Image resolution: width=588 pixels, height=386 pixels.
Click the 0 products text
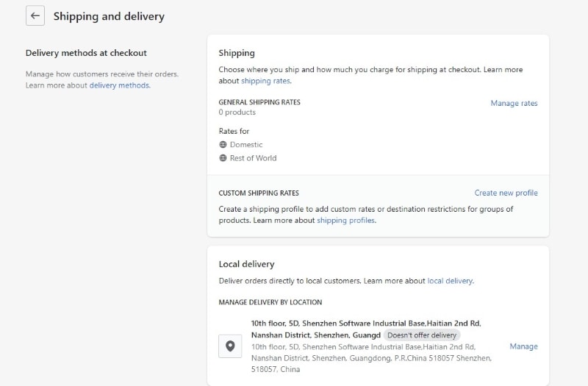point(237,112)
